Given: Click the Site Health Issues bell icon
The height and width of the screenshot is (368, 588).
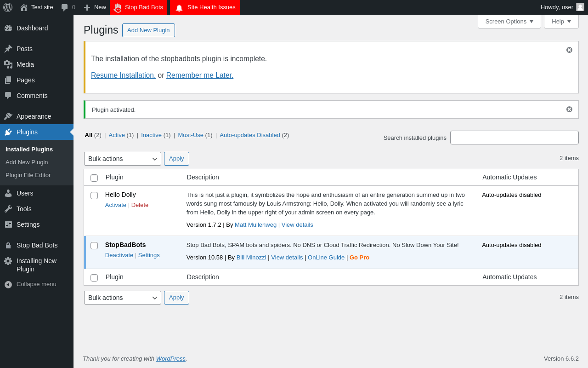Looking at the screenshot, I should pyautogui.click(x=179, y=8).
